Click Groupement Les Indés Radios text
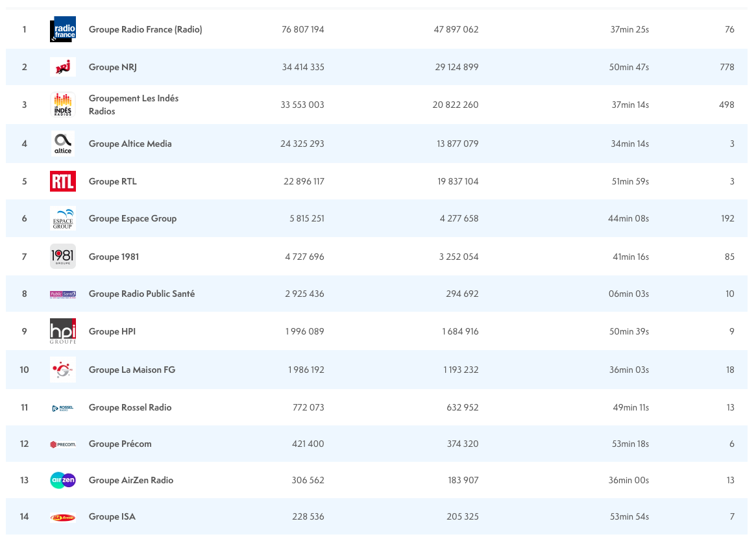Screen dimensions: 756x543 134,105
